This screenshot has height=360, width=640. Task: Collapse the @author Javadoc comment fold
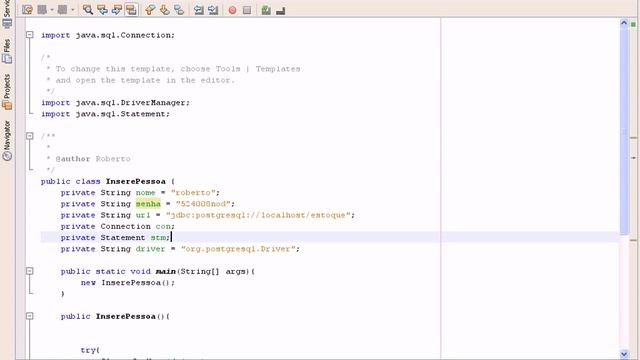tap(30, 136)
